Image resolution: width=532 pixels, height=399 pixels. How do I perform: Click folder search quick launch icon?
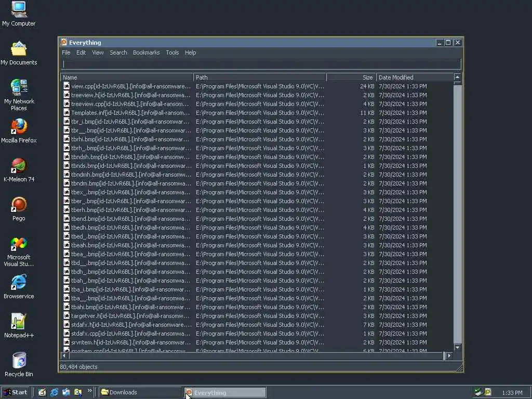coord(78,392)
